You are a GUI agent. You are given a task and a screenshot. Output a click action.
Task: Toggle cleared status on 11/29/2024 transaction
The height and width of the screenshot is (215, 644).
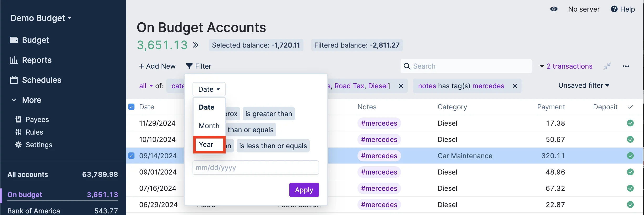[x=630, y=123]
